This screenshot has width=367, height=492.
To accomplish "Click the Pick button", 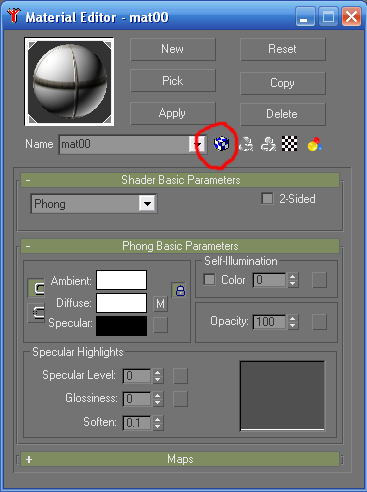I will 173,80.
